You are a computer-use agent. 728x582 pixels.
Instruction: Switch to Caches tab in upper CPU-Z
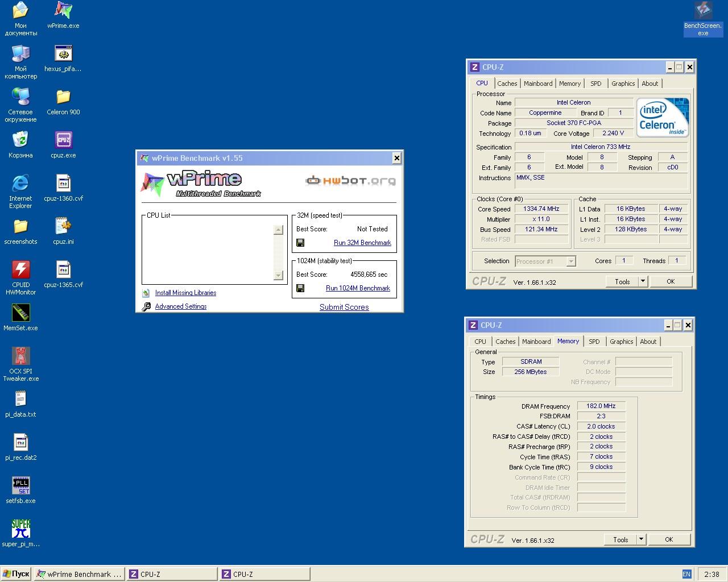coord(507,84)
